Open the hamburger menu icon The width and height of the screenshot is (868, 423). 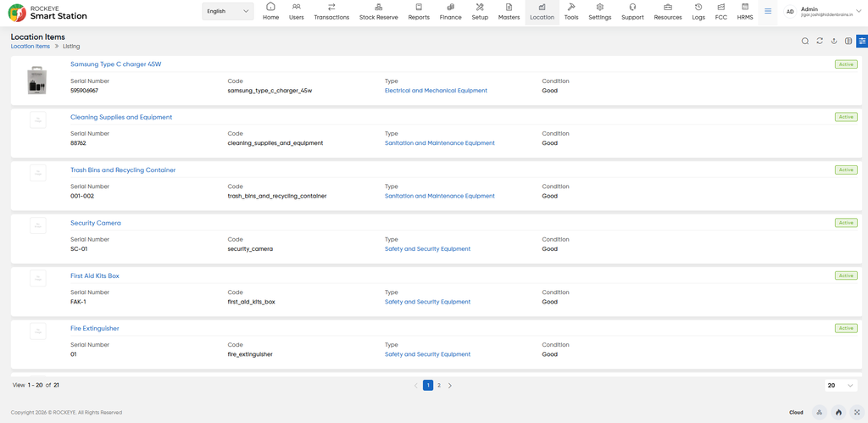768,11
